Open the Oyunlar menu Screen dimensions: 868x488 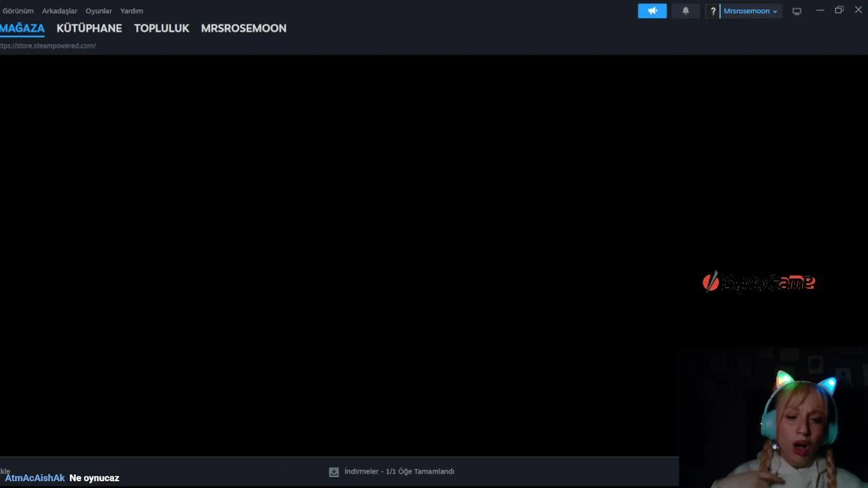click(x=98, y=11)
